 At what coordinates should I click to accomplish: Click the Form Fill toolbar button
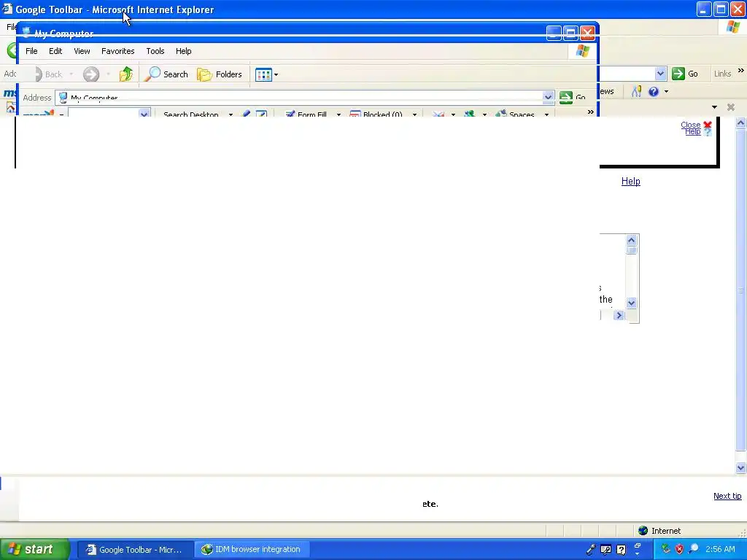pyautogui.click(x=306, y=114)
